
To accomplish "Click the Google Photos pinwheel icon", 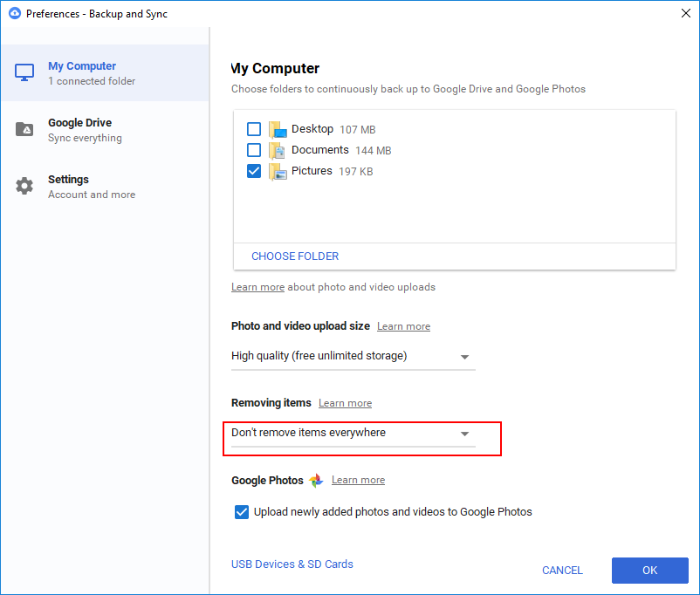I will pyautogui.click(x=316, y=481).
